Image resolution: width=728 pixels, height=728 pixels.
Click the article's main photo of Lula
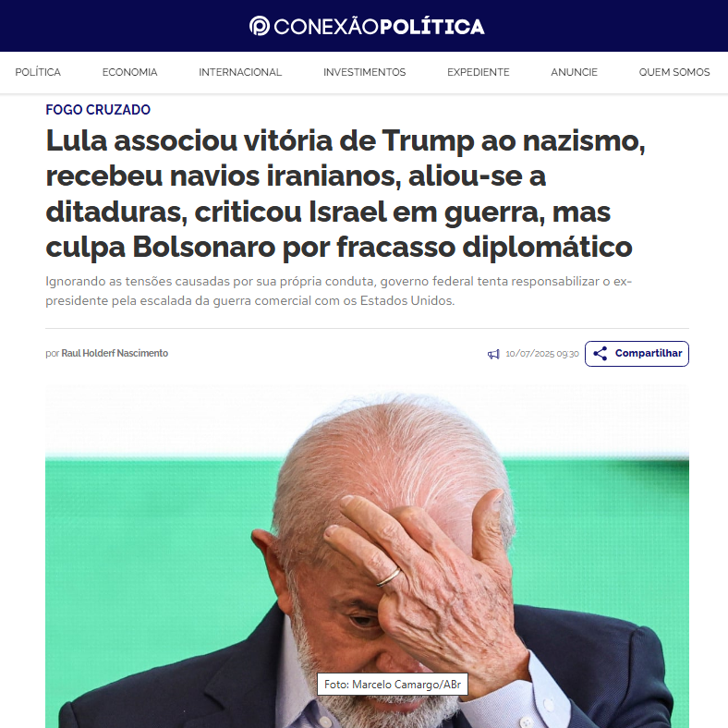(367, 556)
